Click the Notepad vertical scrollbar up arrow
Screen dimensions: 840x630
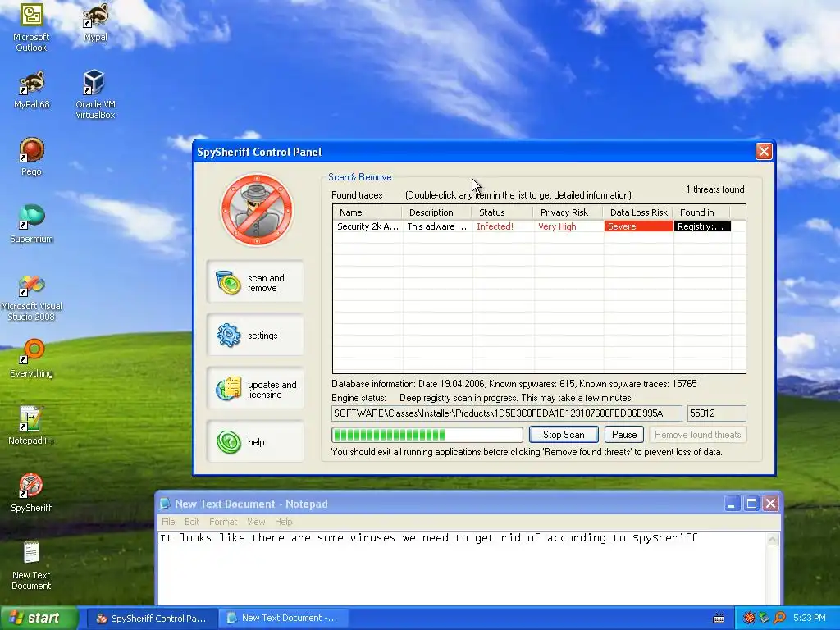coord(773,540)
